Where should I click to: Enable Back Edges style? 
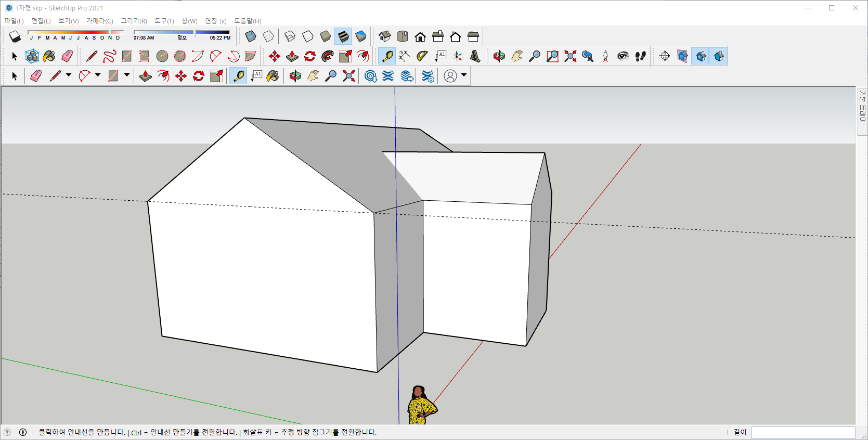click(268, 36)
